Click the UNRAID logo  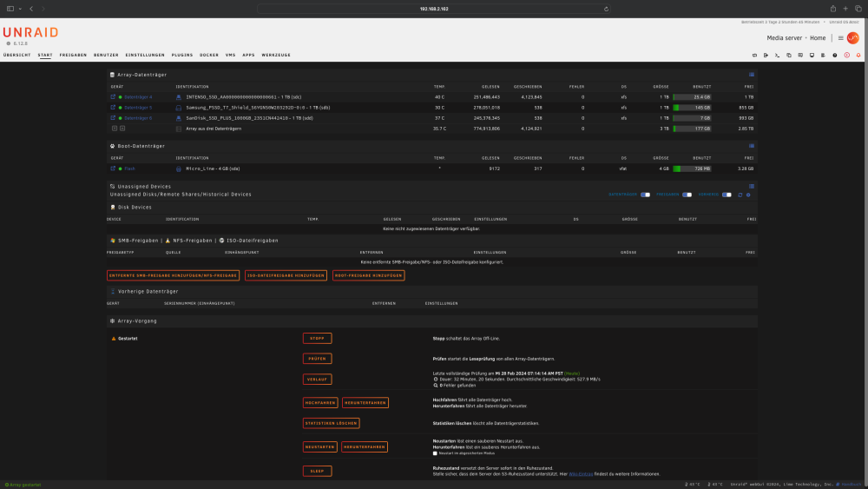coord(30,33)
